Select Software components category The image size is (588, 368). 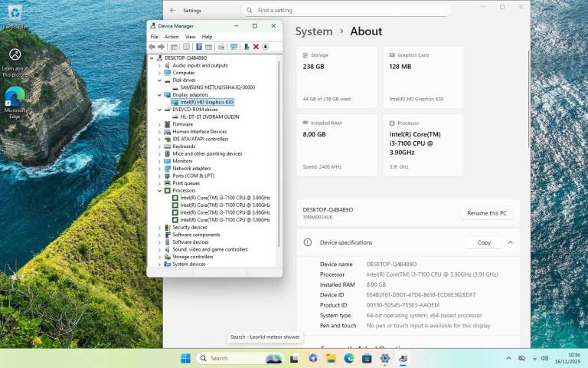click(x=196, y=235)
